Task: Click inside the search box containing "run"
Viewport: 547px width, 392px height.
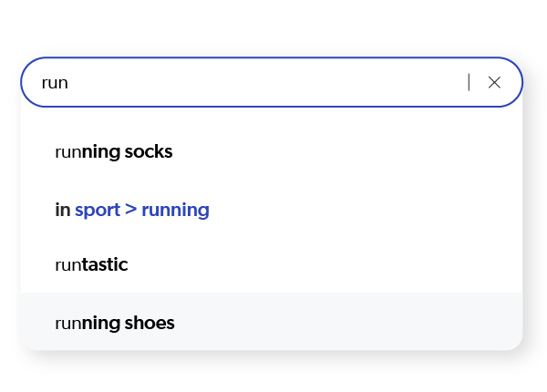Action: [246, 83]
